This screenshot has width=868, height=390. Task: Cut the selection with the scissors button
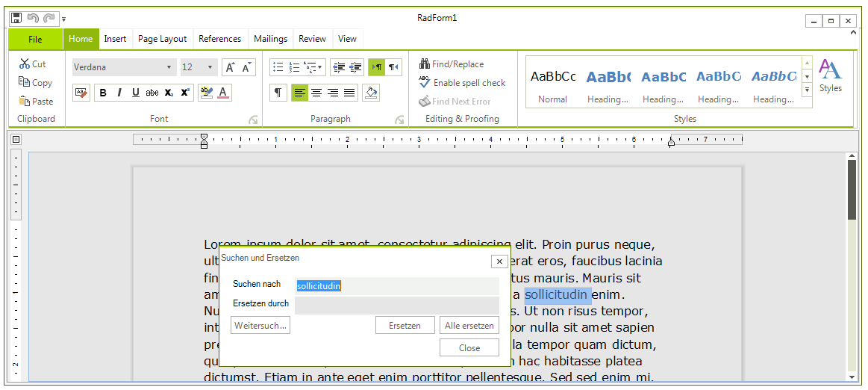pyautogui.click(x=32, y=64)
